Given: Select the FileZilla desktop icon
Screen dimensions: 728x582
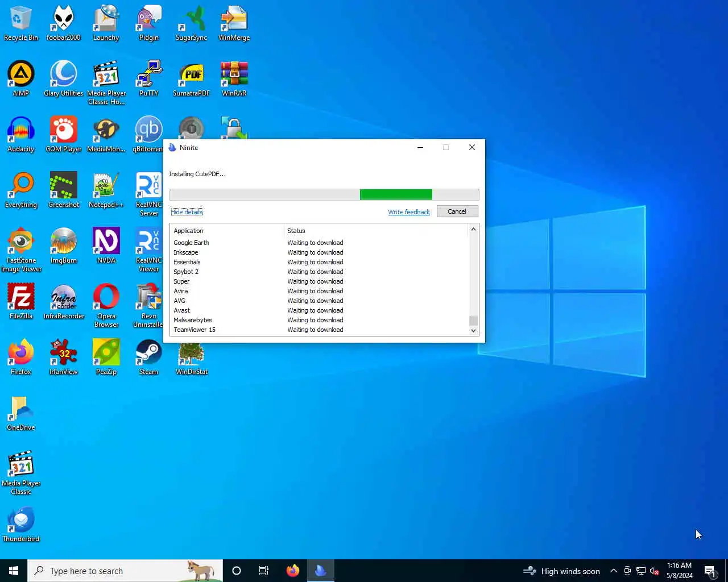Looking at the screenshot, I should click(x=21, y=301).
